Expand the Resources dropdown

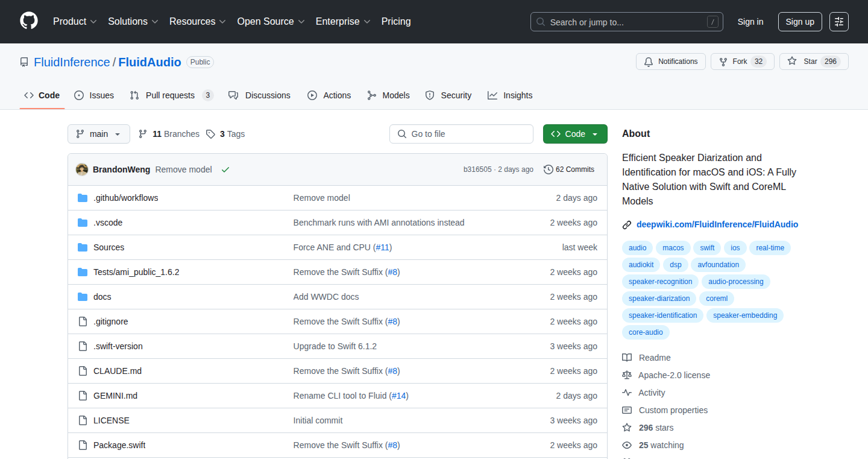[x=198, y=22]
